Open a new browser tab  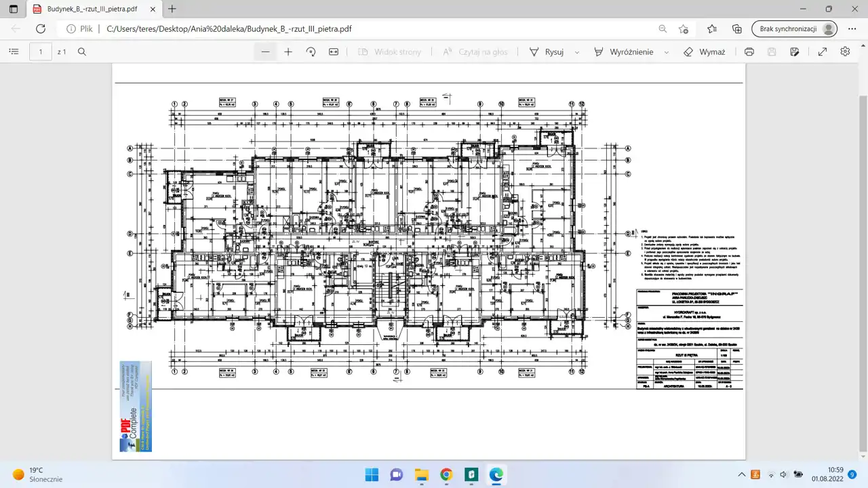tap(172, 9)
